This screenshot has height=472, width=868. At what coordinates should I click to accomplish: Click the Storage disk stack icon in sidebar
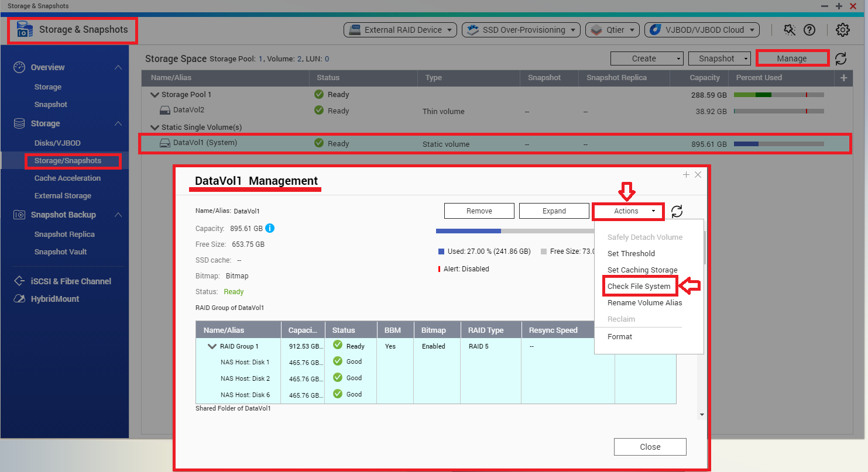[19, 123]
